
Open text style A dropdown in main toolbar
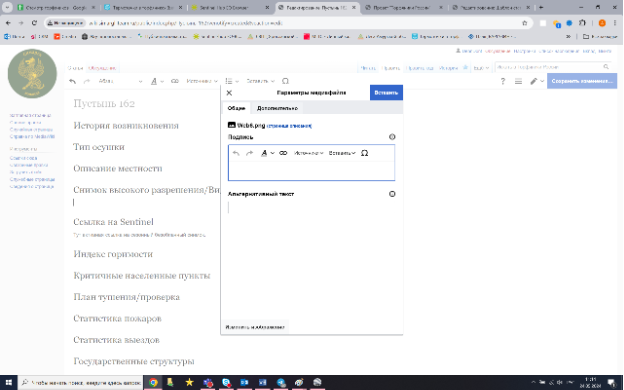[x=157, y=81]
